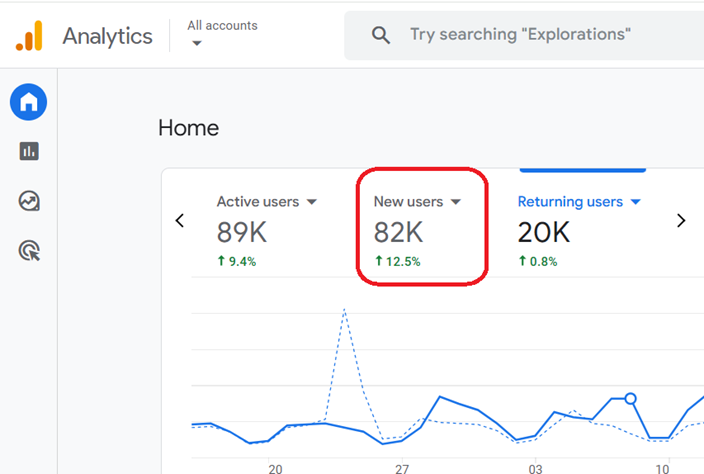Click the Google Analytics logo
The width and height of the screenshot is (704, 474).
click(29, 35)
